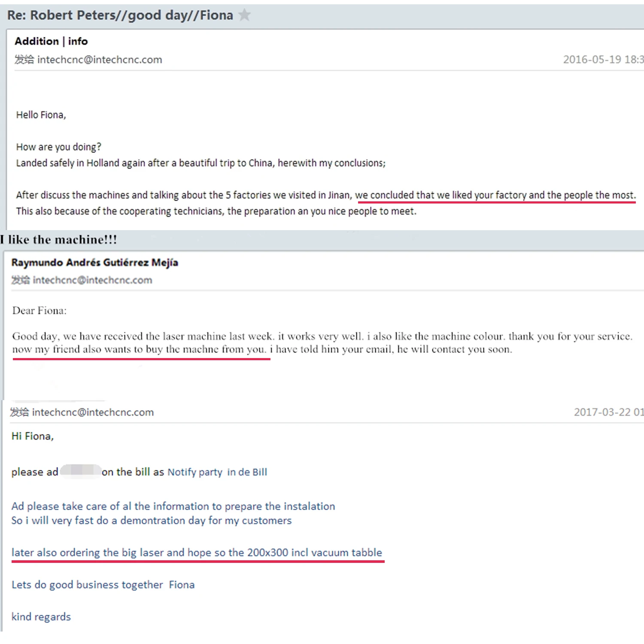This screenshot has height=644, width=644.
Task: Click 'Lets do good business together Fiona' line
Action: coord(103,585)
